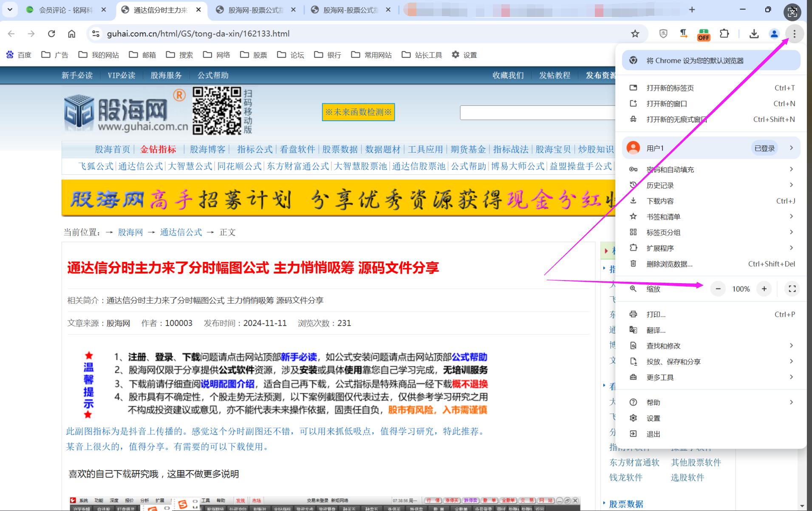
Task: Open the 银行 bookmarks folder
Action: click(x=328, y=55)
